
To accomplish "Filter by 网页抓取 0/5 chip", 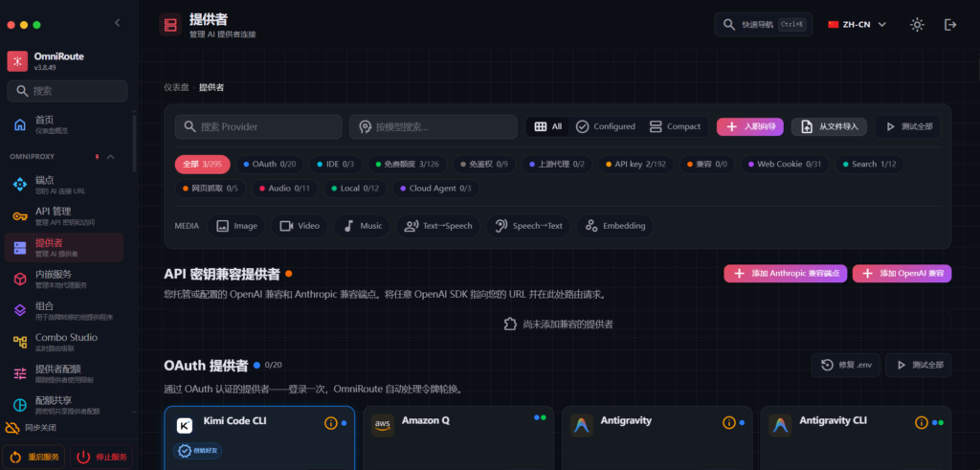I will [x=211, y=189].
